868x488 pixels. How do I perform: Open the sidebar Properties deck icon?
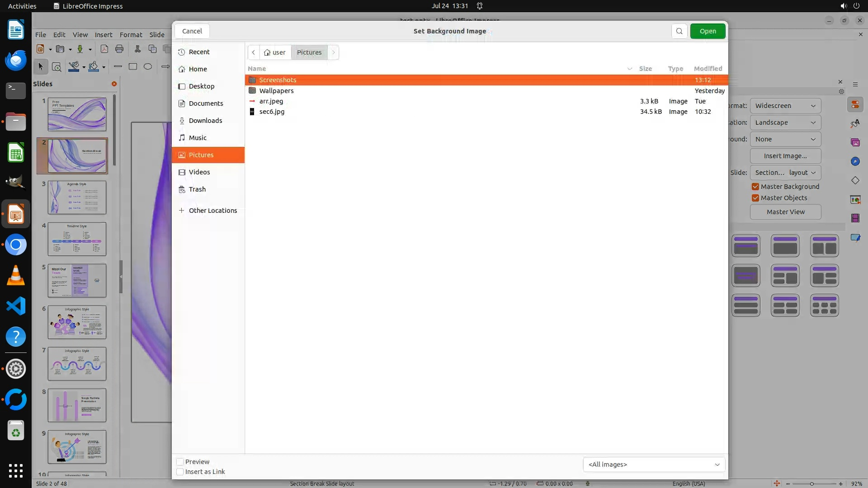click(x=855, y=105)
